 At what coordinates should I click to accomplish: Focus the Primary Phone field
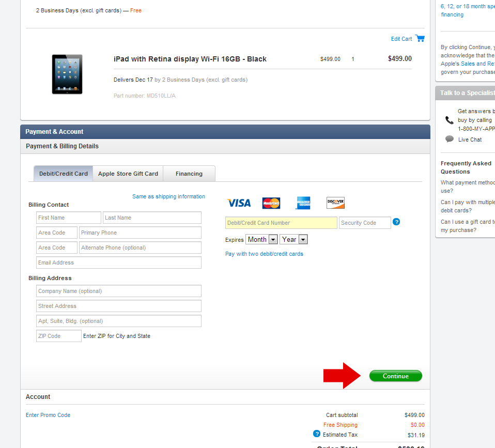[x=140, y=233]
